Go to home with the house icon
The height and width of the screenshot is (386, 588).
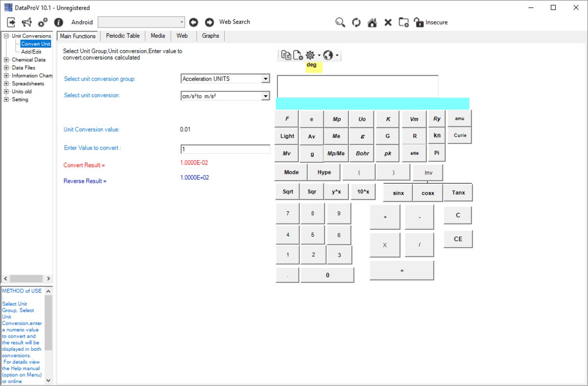point(372,22)
